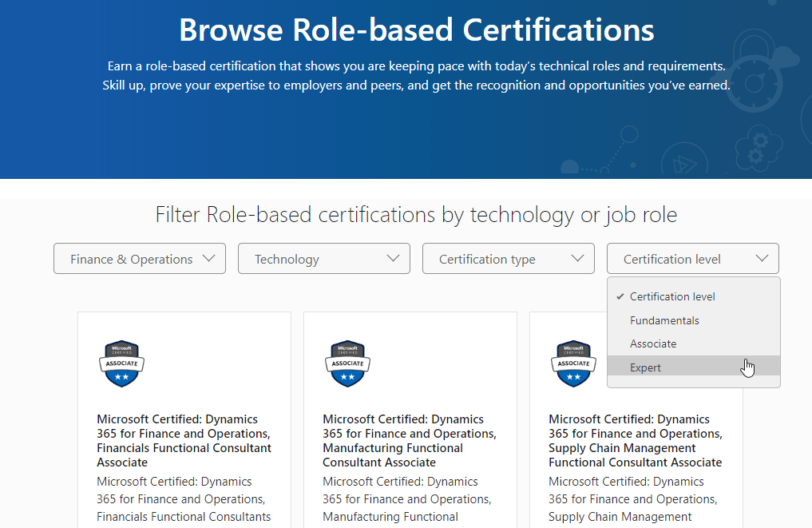Viewport: 812px width, 528px height.
Task: Open Manufacturing Functional Consultant Associate certification
Action: pos(409,440)
